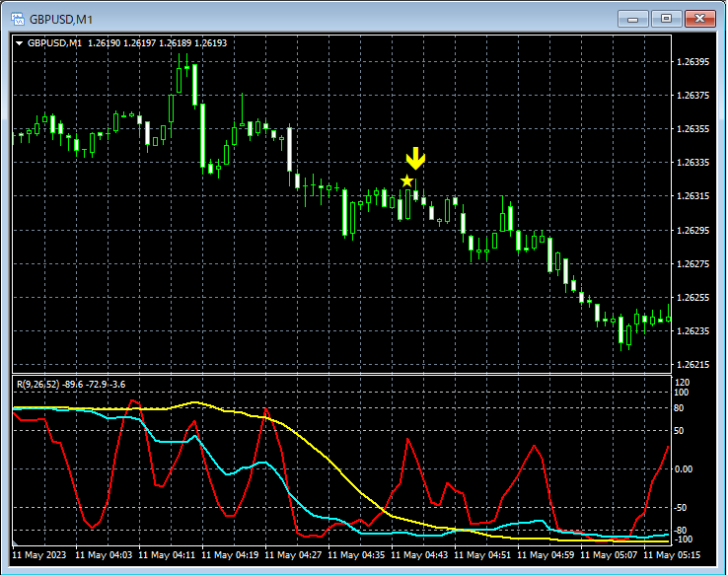The image size is (728, 575).
Task: Maximize the GBPUSD,M1 chart window
Action: click(x=666, y=19)
